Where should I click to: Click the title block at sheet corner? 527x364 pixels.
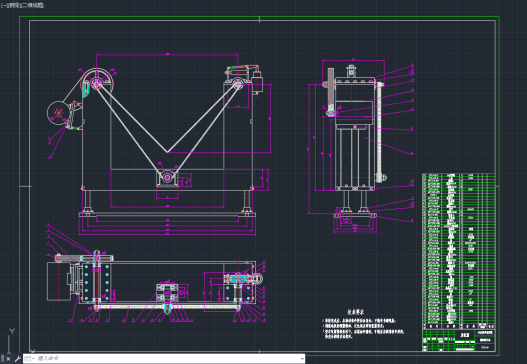pyautogui.click(x=458, y=340)
